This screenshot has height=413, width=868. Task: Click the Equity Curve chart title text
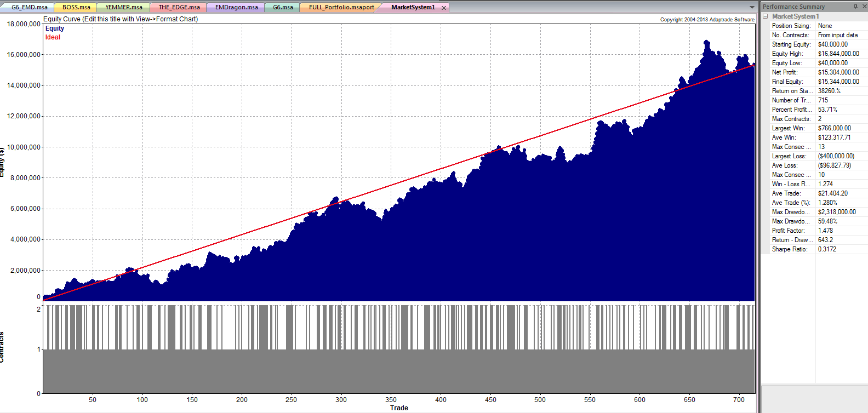(121, 19)
